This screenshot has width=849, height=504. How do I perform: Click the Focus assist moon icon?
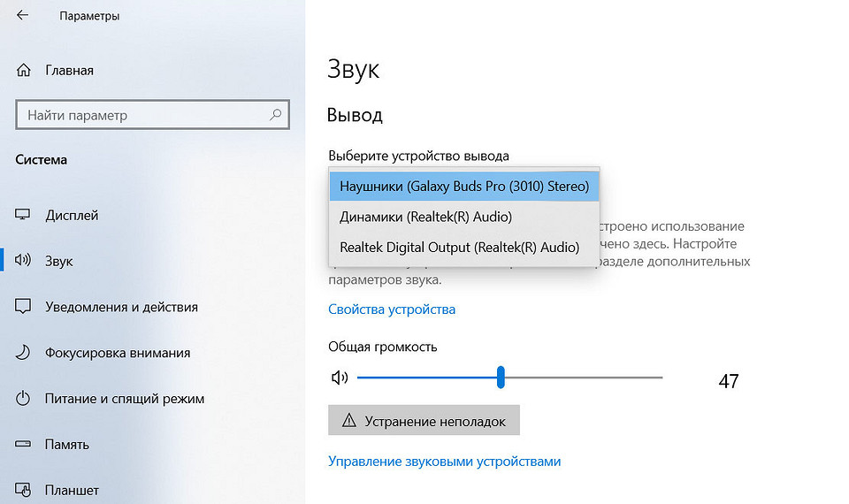24,353
